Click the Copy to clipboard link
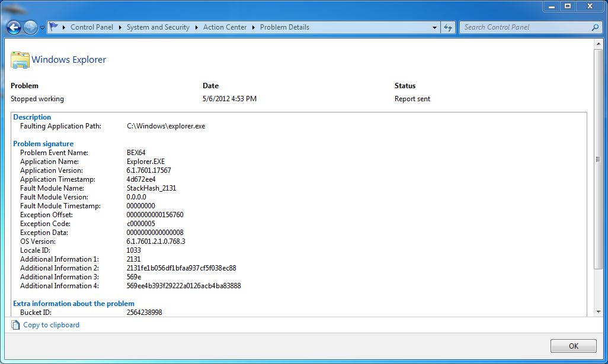Screen dimensions: 608x364 51,325
